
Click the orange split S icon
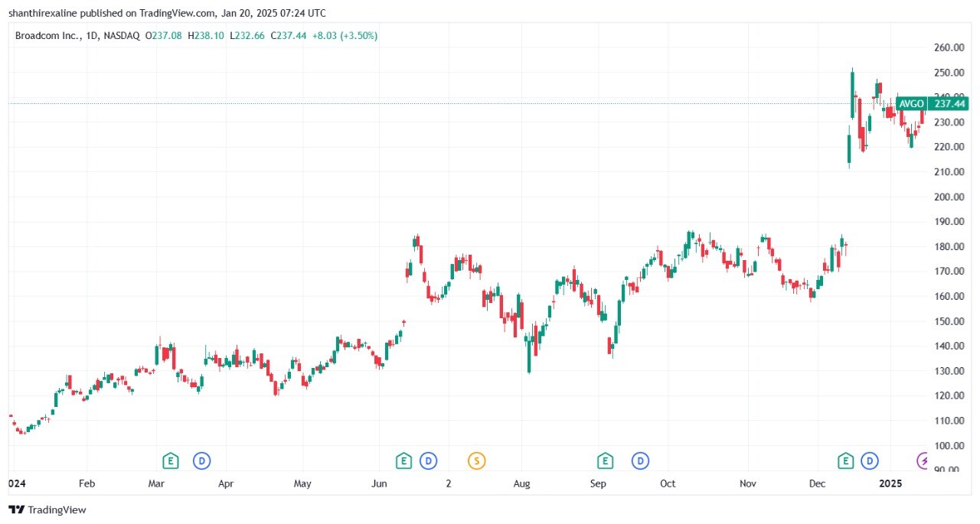[x=477, y=461]
